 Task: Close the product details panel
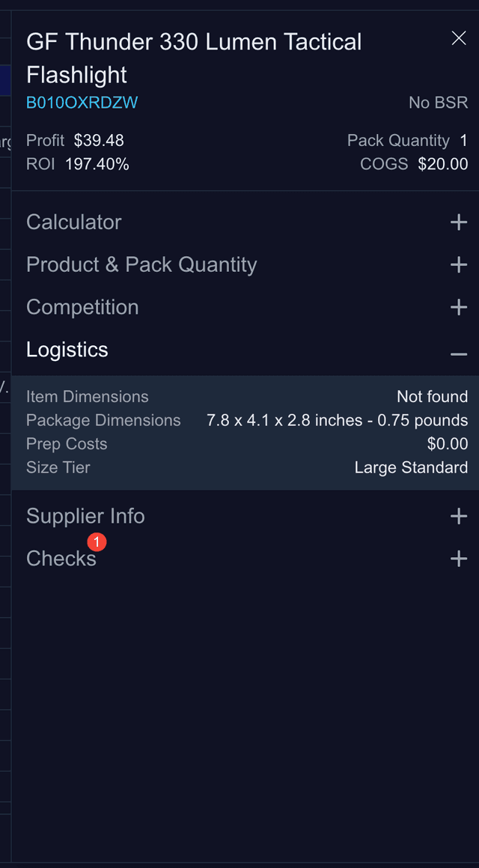[459, 38]
